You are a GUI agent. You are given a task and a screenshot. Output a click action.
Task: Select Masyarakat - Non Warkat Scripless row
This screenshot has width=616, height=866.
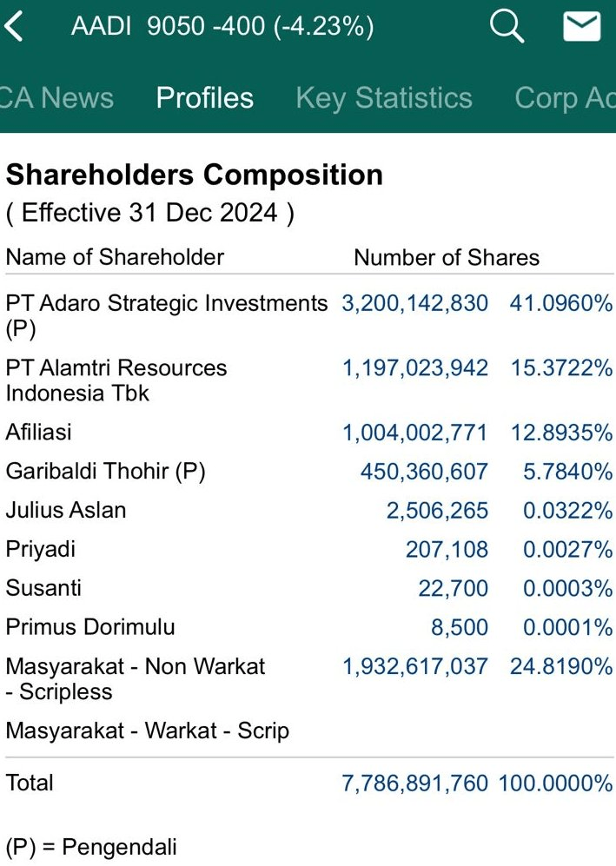[x=135, y=678]
